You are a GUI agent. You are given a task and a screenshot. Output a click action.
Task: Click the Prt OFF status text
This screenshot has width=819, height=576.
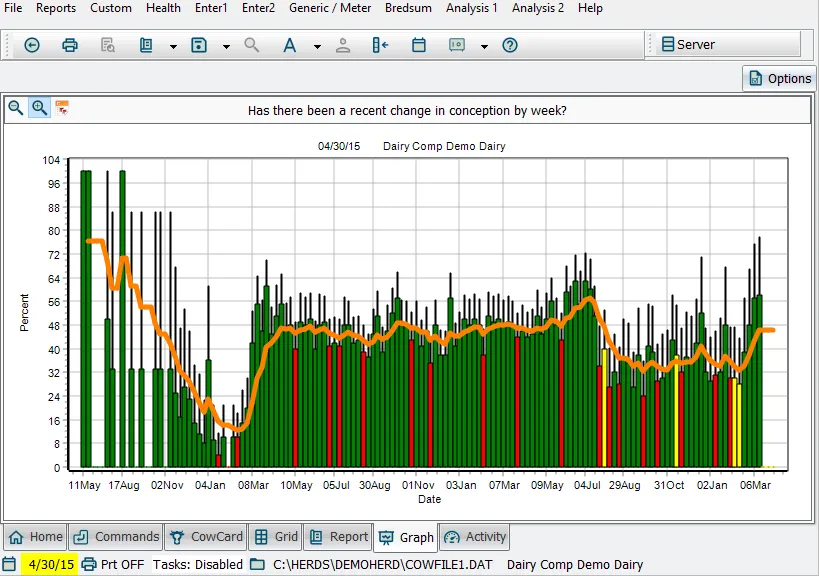coord(122,565)
